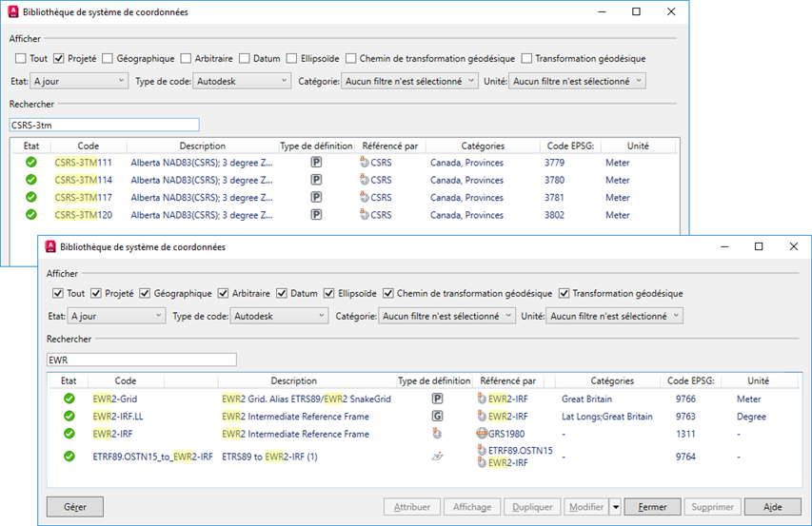This screenshot has height=526, width=812.
Task: Click the datum icon beside ETRF89.OSTN15 reference
Action: click(x=482, y=450)
